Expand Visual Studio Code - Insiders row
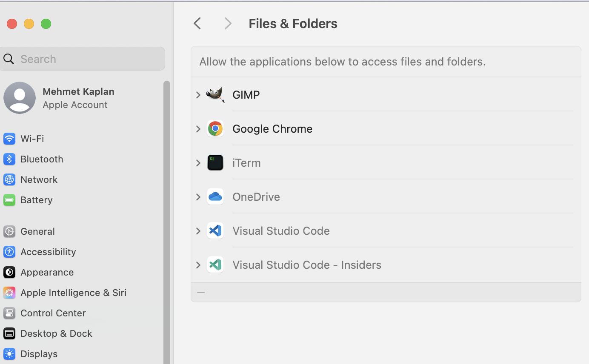 [x=198, y=265]
